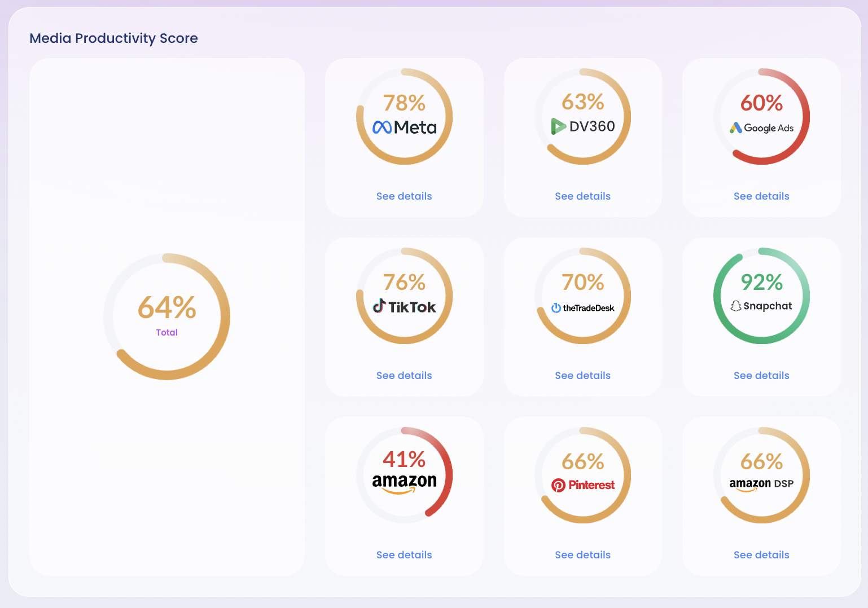868x608 pixels.
Task: Select the DV360 play icon
Action: (558, 127)
